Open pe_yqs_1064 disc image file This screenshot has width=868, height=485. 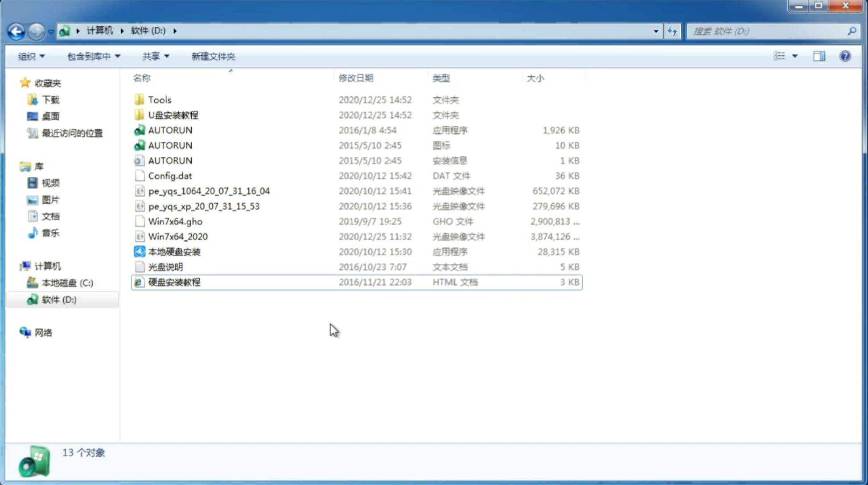point(209,191)
